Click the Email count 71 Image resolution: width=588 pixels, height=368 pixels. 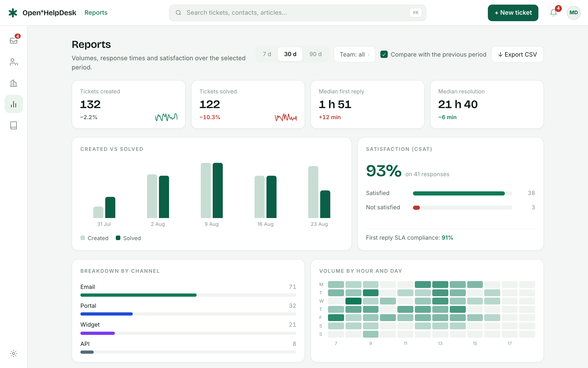click(293, 287)
